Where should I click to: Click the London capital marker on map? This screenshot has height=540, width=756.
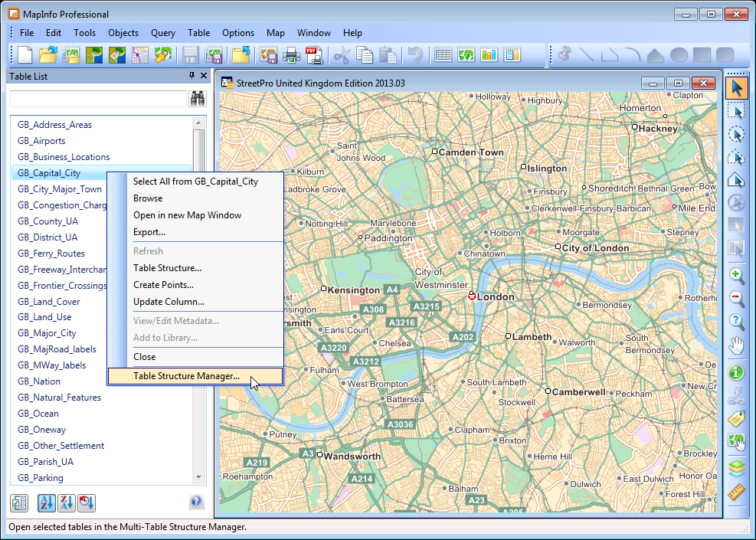point(472,296)
